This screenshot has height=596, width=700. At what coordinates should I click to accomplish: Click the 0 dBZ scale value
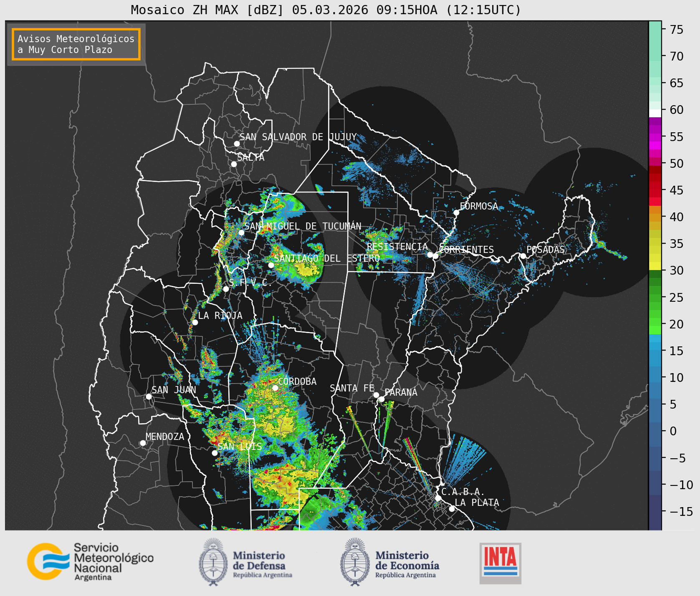[x=673, y=431]
